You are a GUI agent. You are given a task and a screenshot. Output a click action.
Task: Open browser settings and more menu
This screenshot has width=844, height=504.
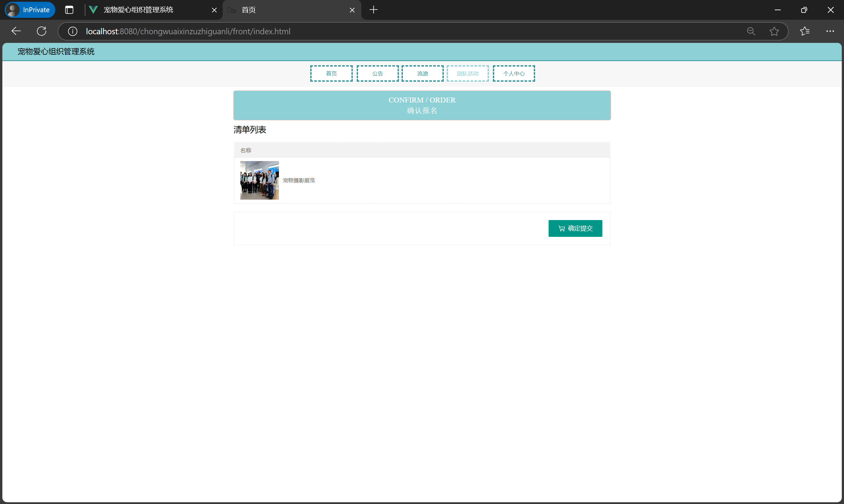[830, 31]
